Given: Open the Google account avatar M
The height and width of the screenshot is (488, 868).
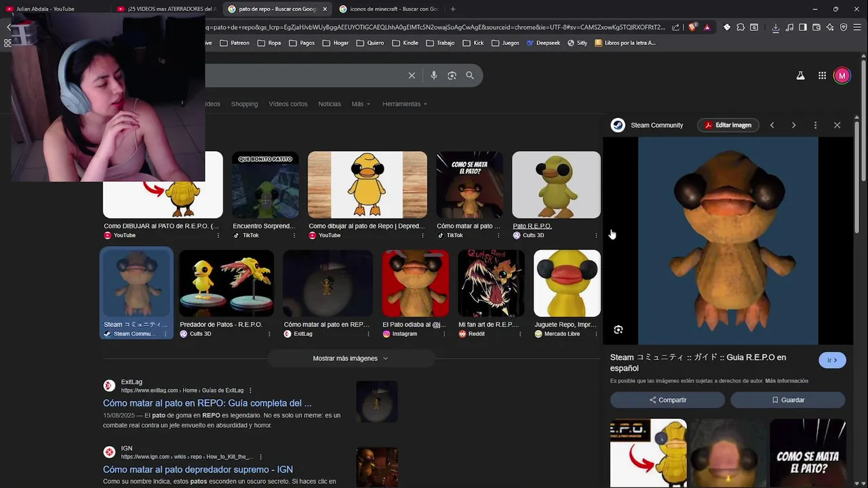Looking at the screenshot, I should [842, 76].
